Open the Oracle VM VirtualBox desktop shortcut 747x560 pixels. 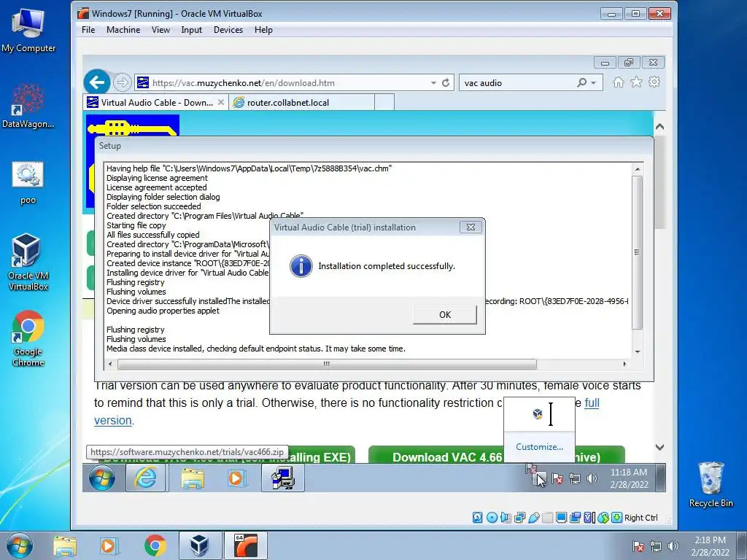pos(28,262)
